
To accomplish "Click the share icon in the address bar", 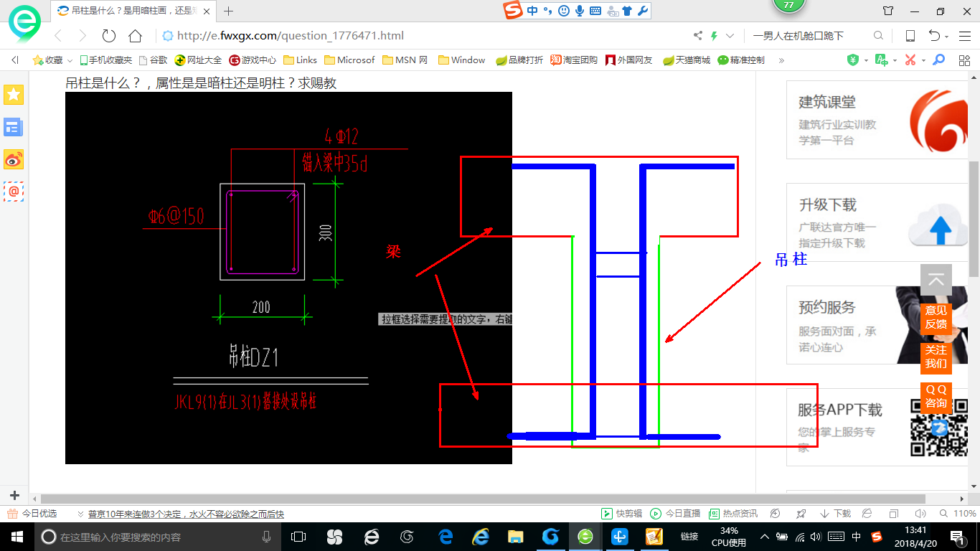I will coord(698,36).
